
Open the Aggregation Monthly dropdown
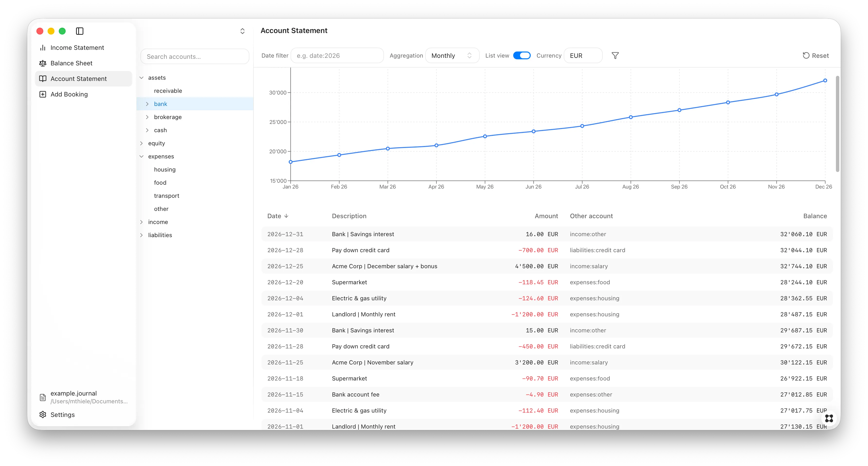coord(452,56)
